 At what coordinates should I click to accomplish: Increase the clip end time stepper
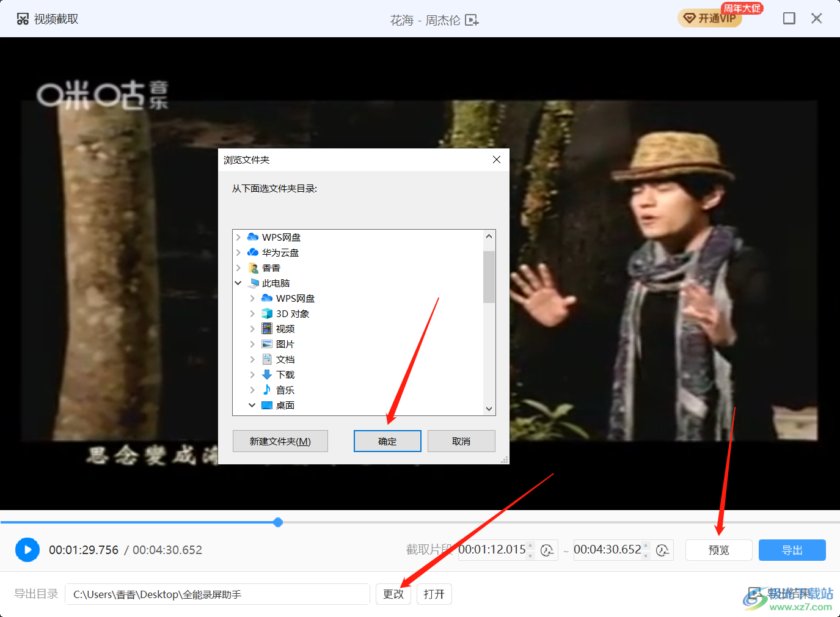pos(646,546)
